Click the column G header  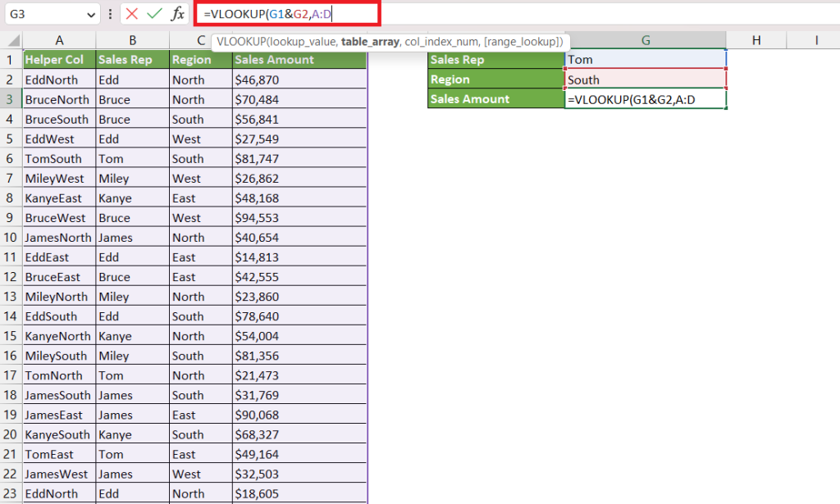coord(645,39)
